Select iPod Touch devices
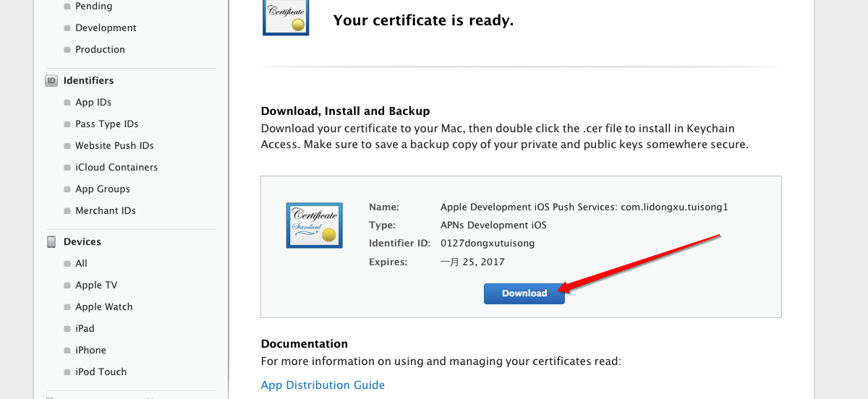868x399 pixels. pos(101,372)
